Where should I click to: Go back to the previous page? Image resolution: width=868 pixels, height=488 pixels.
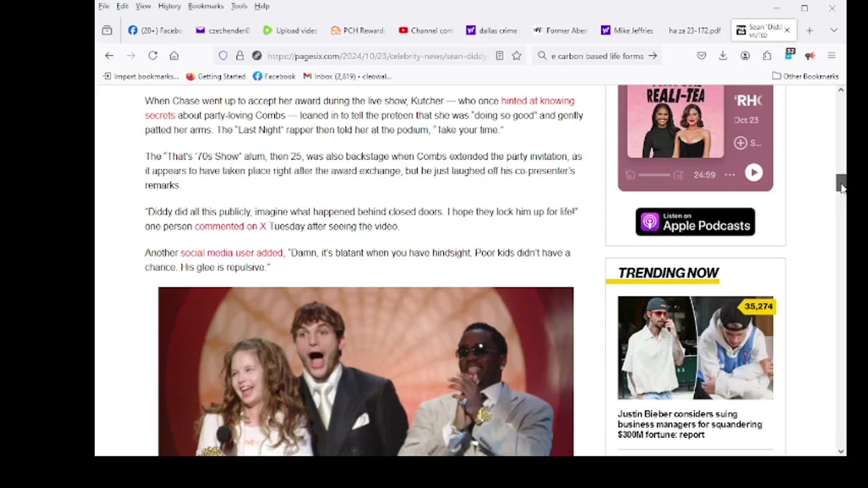pyautogui.click(x=109, y=56)
